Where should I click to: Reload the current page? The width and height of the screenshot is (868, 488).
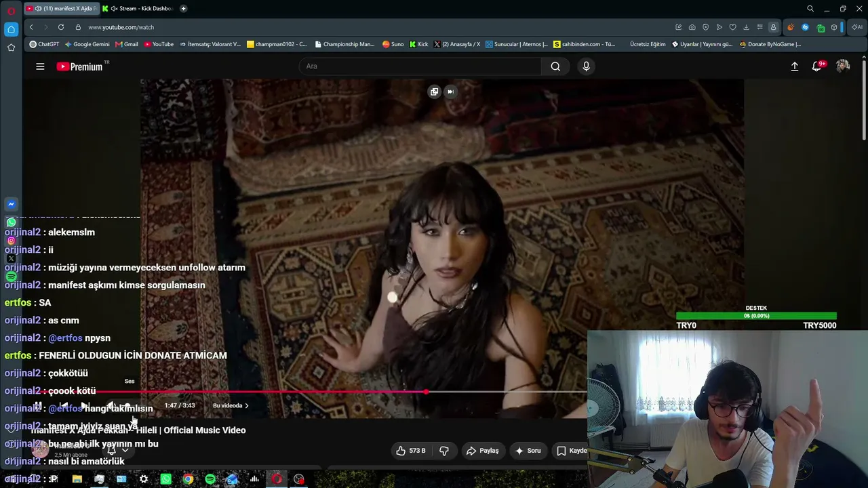coord(61,27)
